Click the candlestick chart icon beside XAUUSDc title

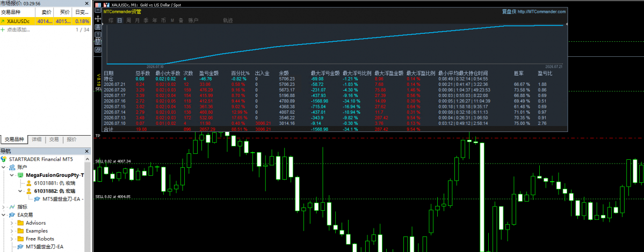(x=106, y=4)
